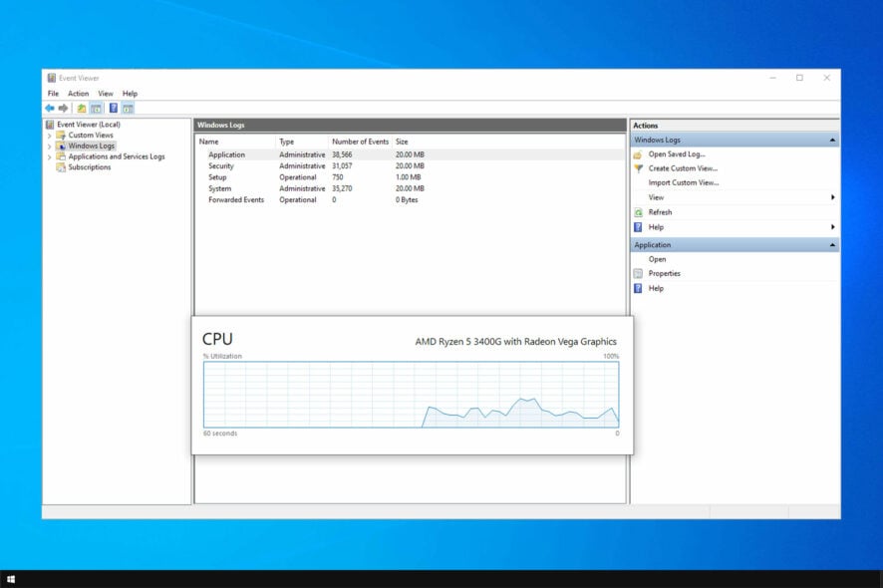Click the Create Custom View funnel icon
883x588 pixels.
point(638,168)
